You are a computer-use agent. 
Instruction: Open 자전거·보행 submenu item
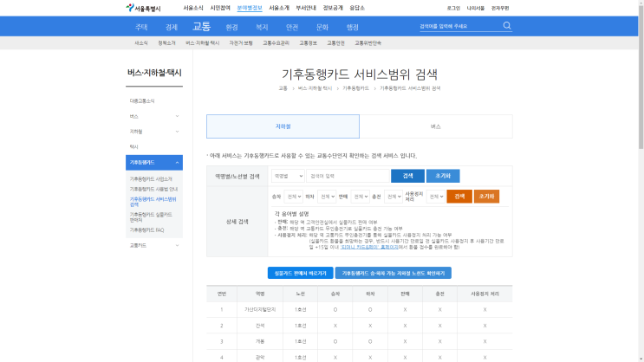[241, 43]
